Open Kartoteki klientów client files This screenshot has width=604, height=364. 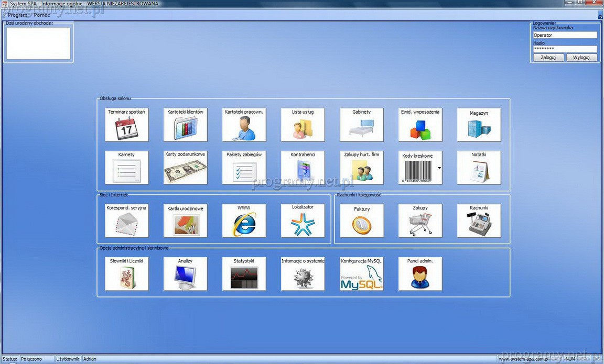point(185,125)
